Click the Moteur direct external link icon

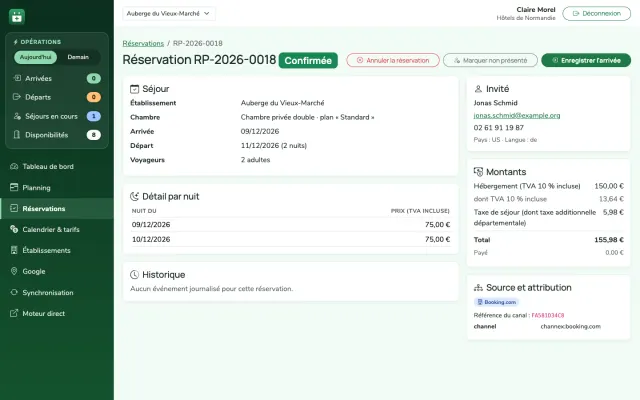tap(14, 313)
